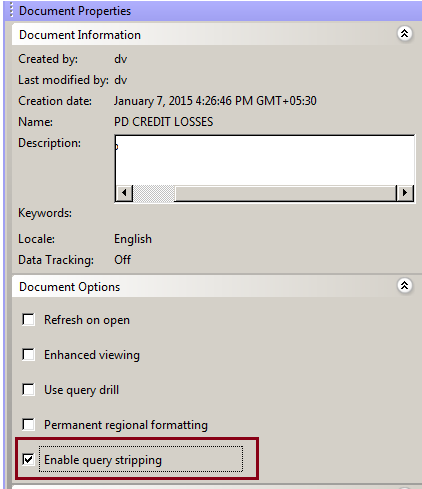Viewport: 422px width, 489px height.
Task: Enable Refresh on open checkbox
Action: tap(28, 319)
